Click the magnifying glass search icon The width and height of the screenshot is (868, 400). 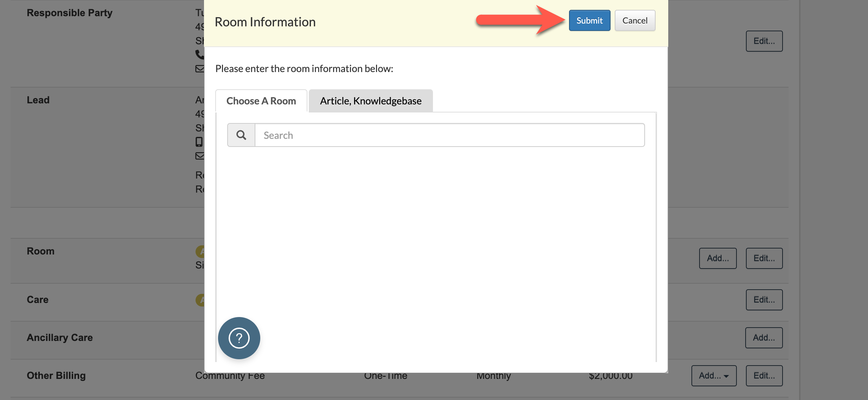point(241,135)
